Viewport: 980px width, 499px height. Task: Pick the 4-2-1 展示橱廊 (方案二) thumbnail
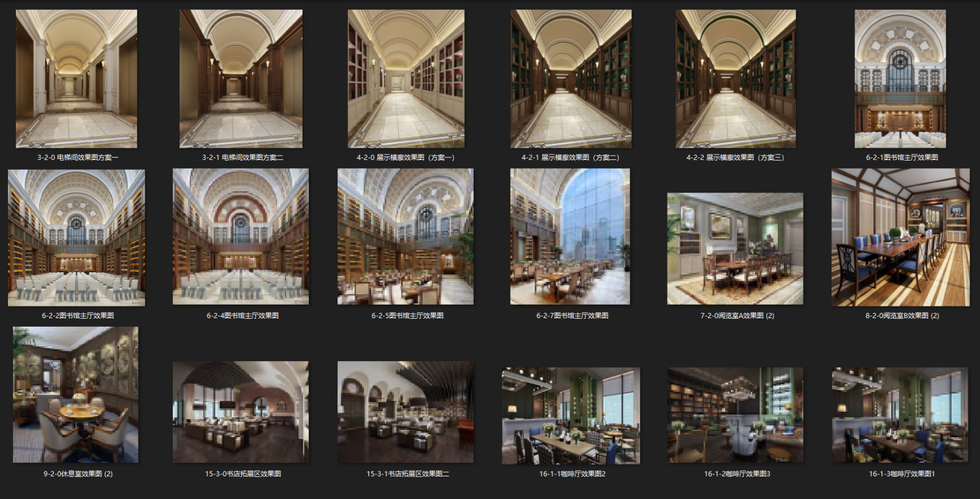[x=571, y=78]
